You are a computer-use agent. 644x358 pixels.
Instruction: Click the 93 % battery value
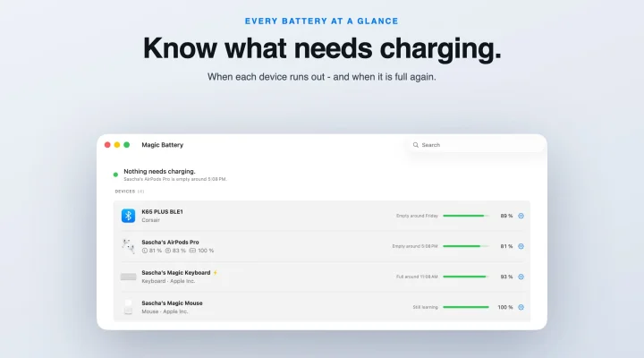pos(506,277)
